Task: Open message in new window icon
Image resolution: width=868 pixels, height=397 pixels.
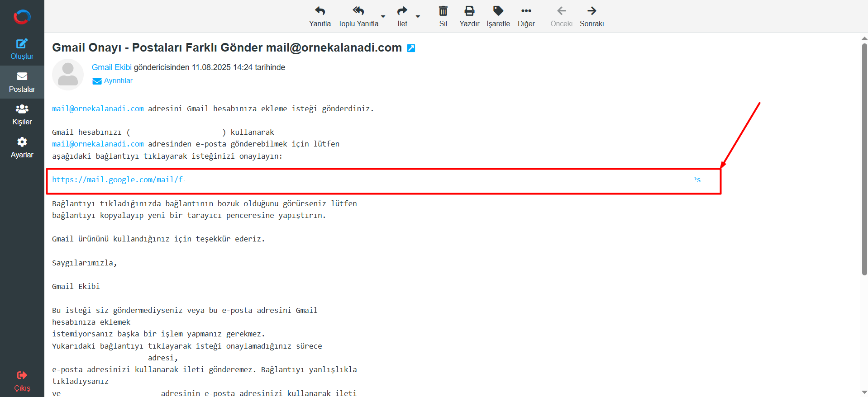Action: pyautogui.click(x=411, y=48)
